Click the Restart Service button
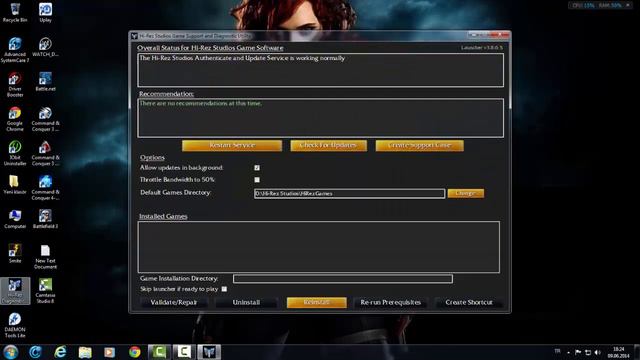The image size is (640, 360). point(232,145)
